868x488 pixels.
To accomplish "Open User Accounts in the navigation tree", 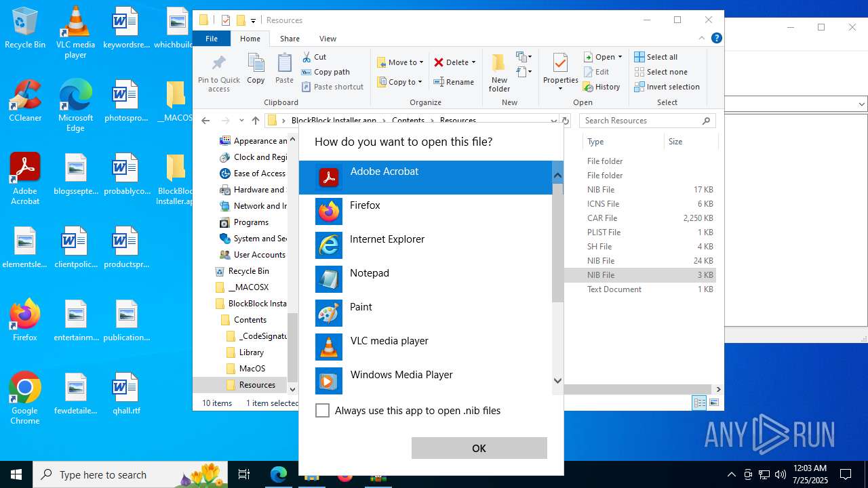I will [252, 255].
